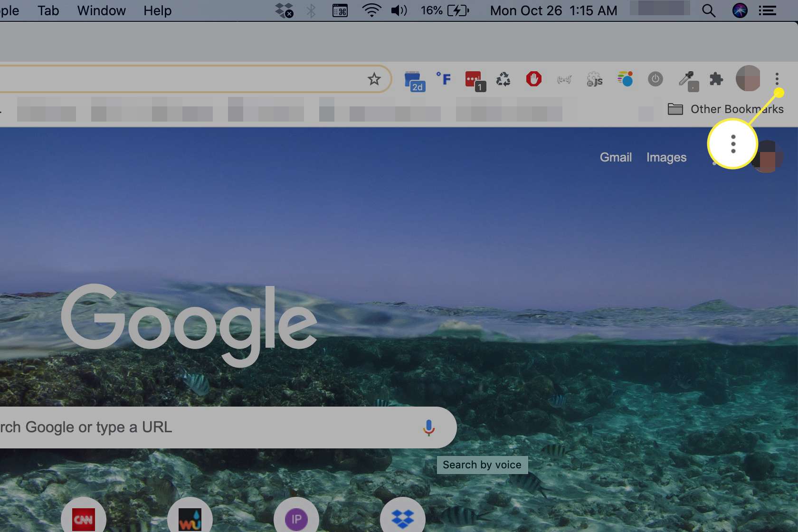Open the Window menu

(x=101, y=10)
